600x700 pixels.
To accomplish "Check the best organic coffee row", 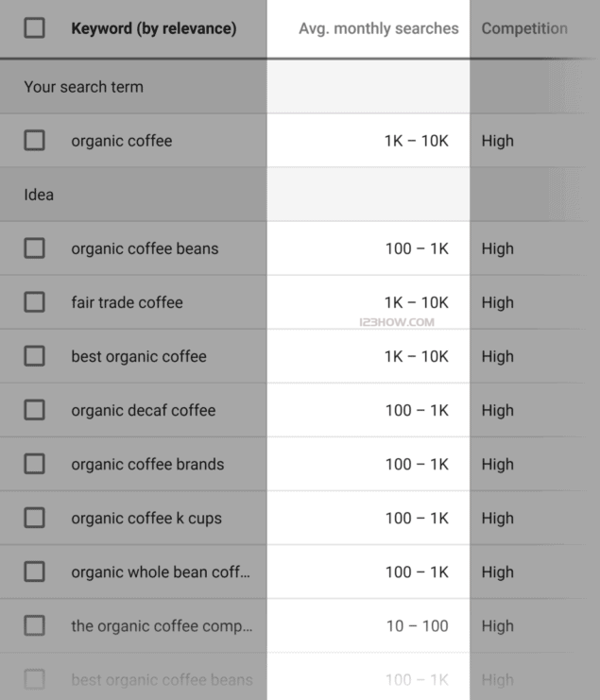I will click(x=34, y=356).
